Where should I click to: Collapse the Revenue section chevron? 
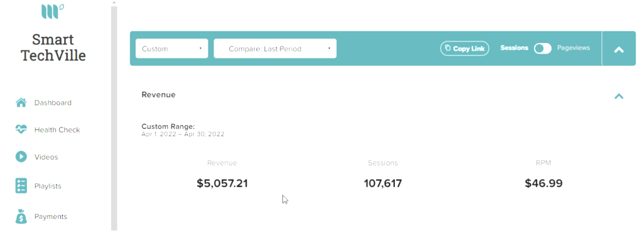[618, 96]
